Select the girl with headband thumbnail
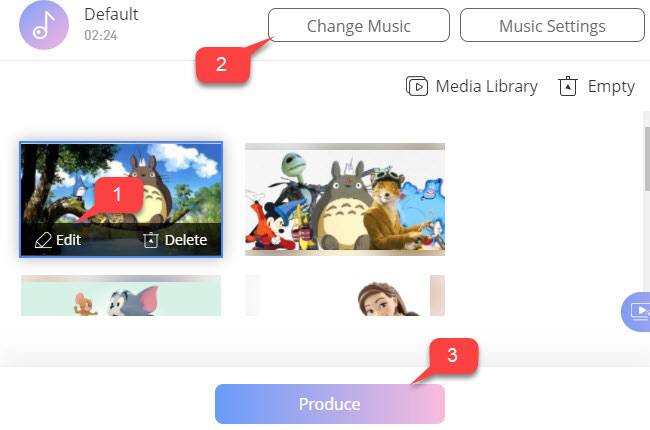Screen dimensions: 650x430 point(344,295)
